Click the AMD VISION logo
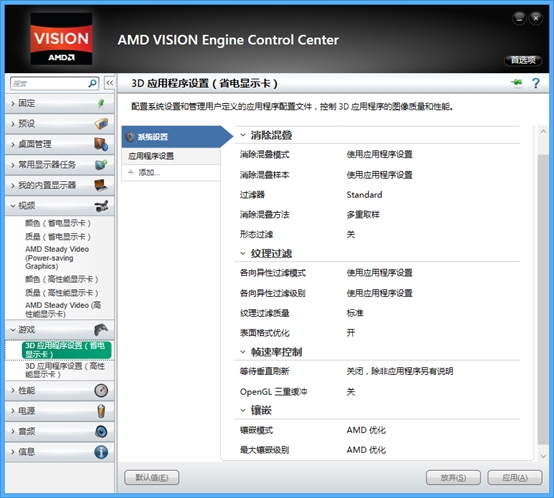The image size is (554, 498). coord(61,39)
